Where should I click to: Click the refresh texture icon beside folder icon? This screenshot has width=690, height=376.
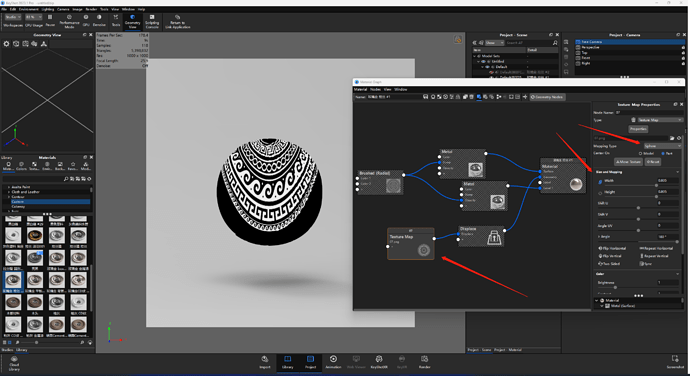679,138
